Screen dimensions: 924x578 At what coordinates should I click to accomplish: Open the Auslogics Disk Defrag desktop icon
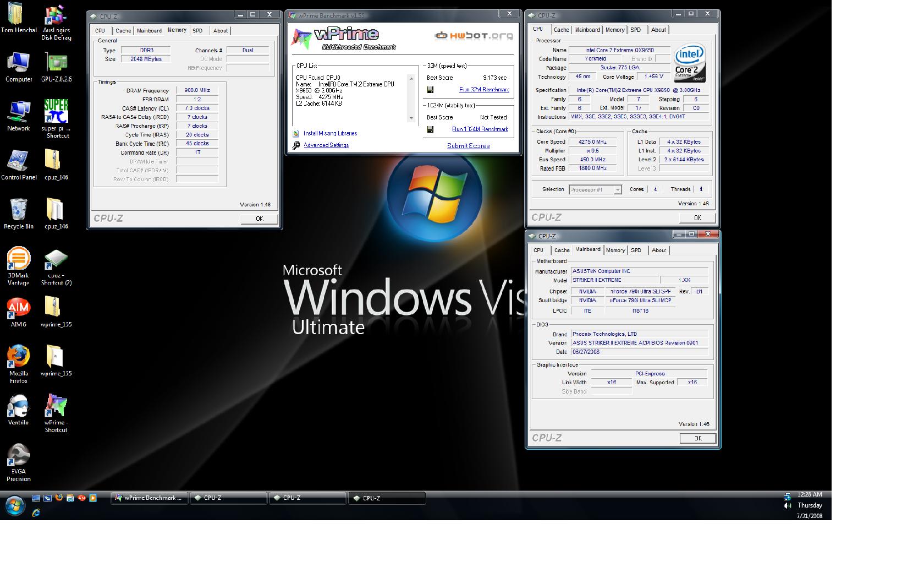coord(56,23)
